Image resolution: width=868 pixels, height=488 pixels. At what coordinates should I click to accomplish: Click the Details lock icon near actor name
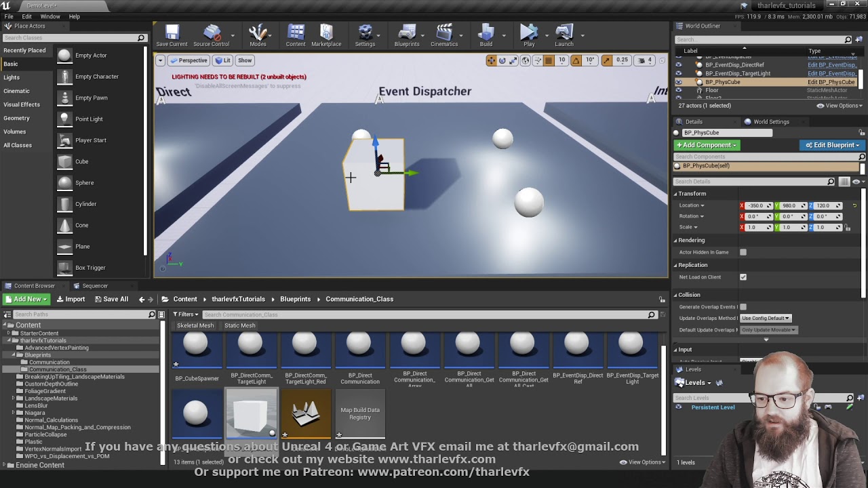[x=862, y=133]
